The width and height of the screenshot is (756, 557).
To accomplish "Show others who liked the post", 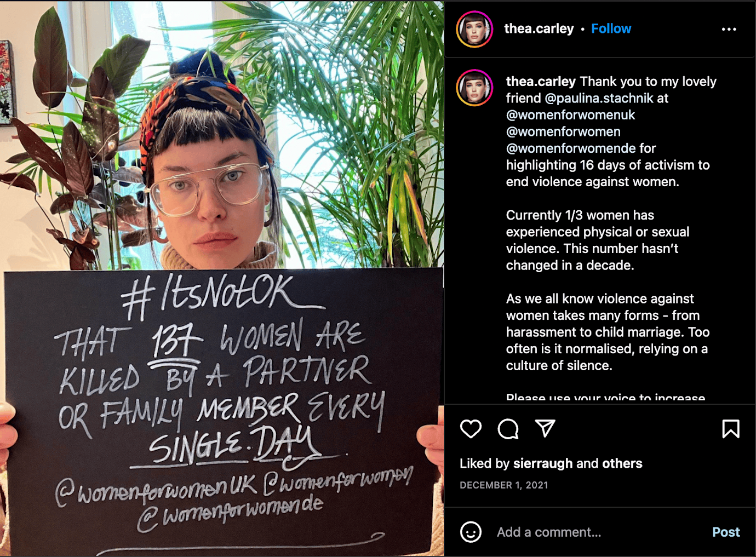I will [x=622, y=463].
